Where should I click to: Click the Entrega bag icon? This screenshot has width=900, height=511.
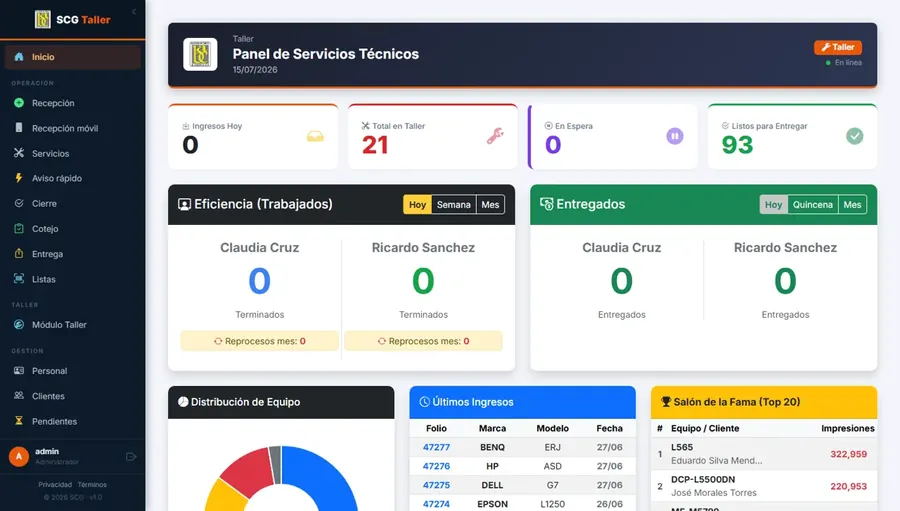pyautogui.click(x=19, y=253)
